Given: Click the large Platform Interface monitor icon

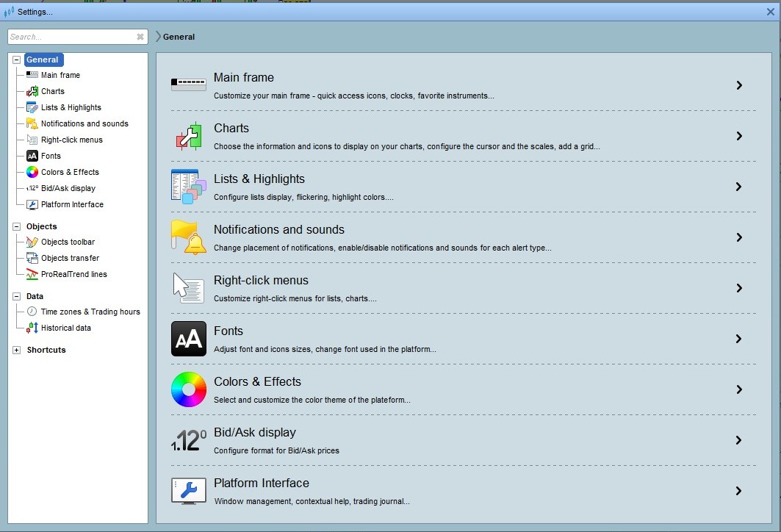Looking at the screenshot, I should point(189,491).
